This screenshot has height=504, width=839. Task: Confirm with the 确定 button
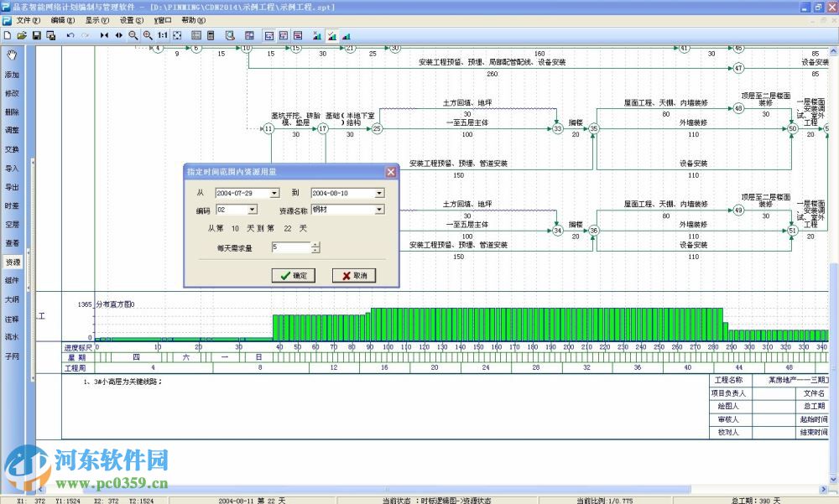[x=294, y=276]
